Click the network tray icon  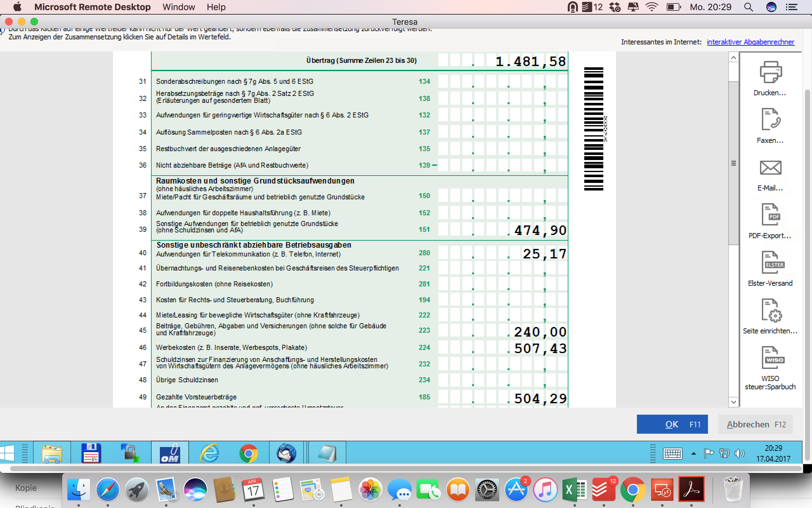coord(724,454)
